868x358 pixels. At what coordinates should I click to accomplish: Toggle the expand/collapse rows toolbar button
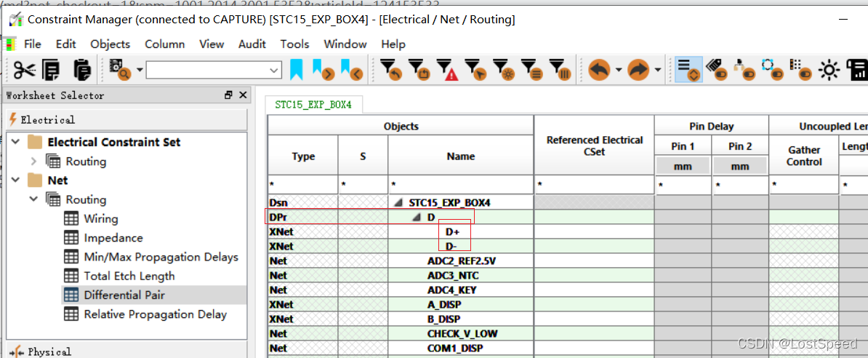coord(688,71)
